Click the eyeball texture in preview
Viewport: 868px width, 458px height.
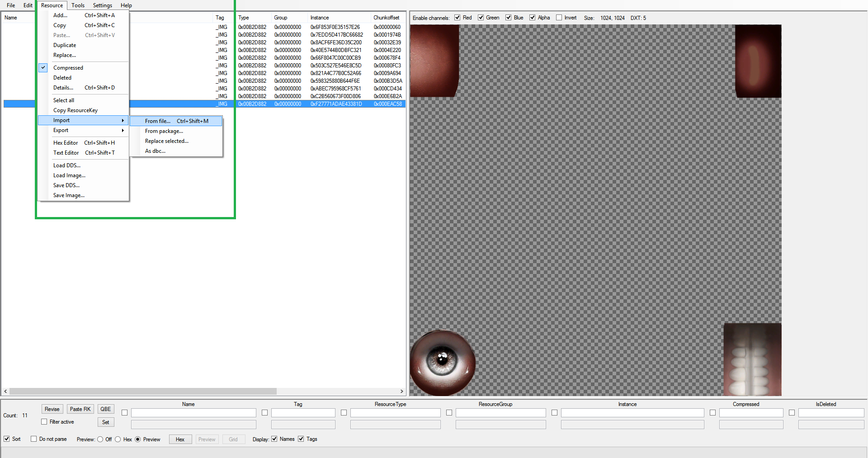pyautogui.click(x=443, y=363)
